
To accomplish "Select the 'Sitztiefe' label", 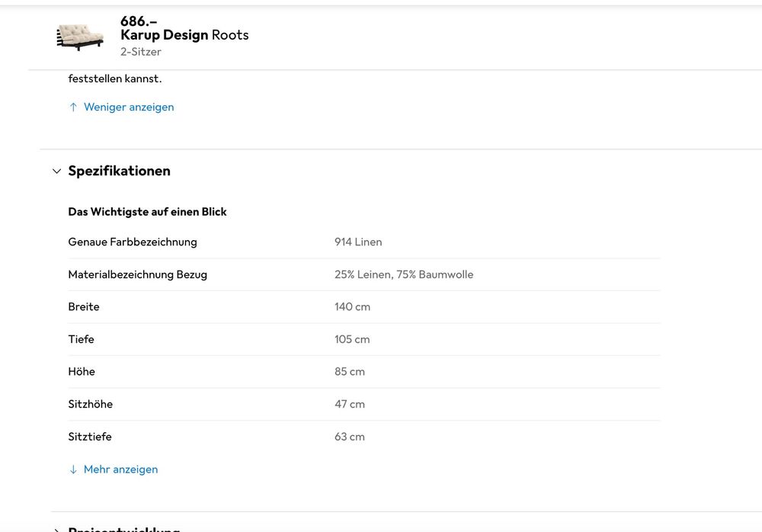I will [x=90, y=437].
